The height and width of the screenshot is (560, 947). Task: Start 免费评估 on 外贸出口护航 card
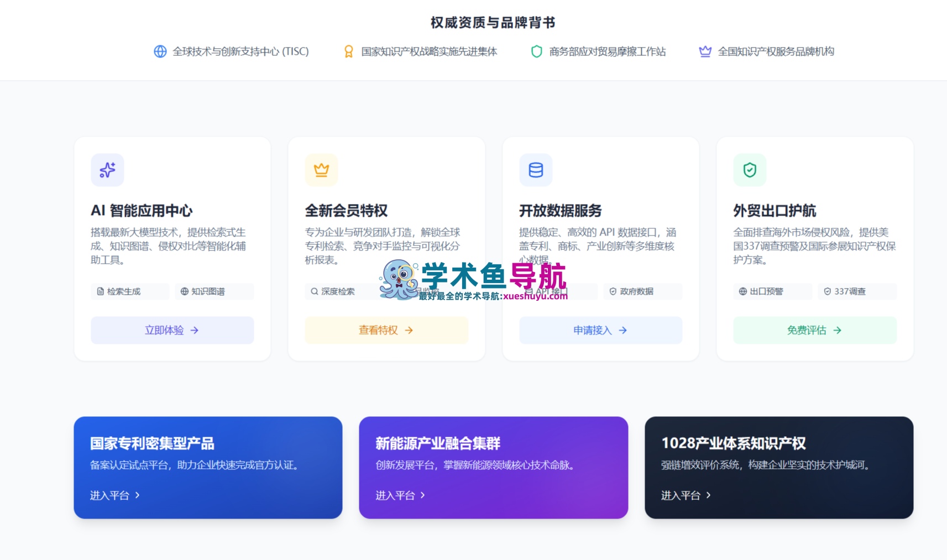point(815,330)
